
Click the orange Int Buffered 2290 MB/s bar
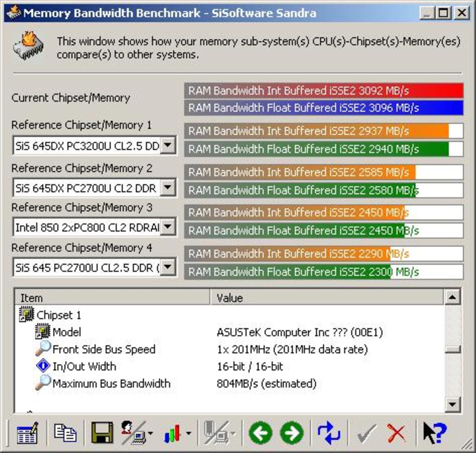tap(323, 254)
